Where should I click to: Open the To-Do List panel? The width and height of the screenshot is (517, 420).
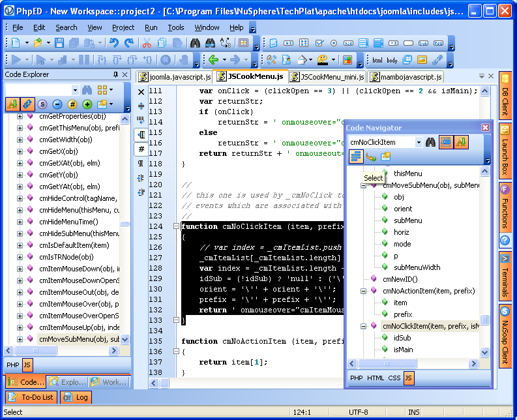[31, 397]
